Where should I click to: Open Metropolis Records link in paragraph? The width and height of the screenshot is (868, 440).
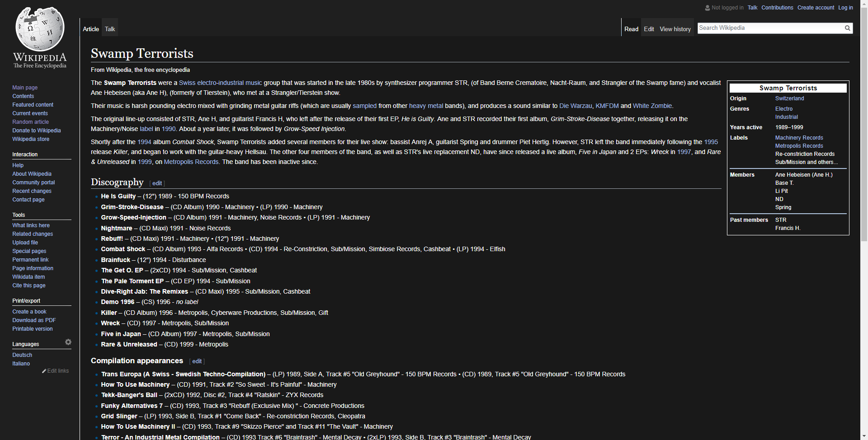point(191,162)
